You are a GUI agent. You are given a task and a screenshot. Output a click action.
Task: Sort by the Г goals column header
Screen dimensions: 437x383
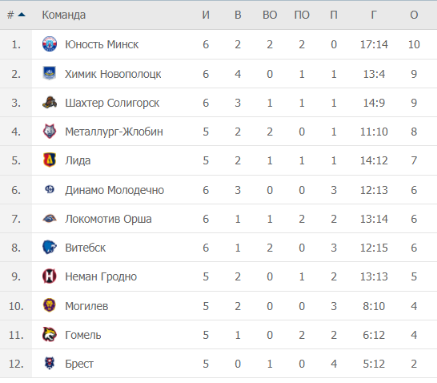[374, 15]
